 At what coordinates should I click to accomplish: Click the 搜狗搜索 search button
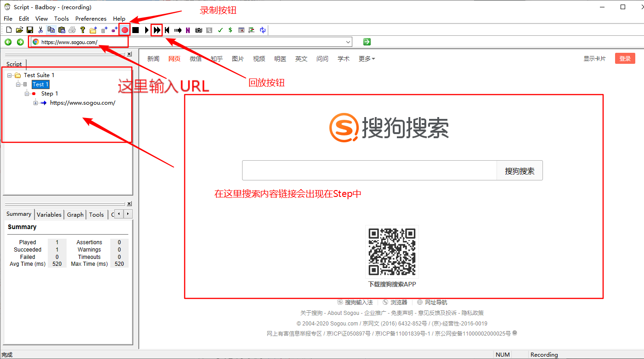click(520, 170)
